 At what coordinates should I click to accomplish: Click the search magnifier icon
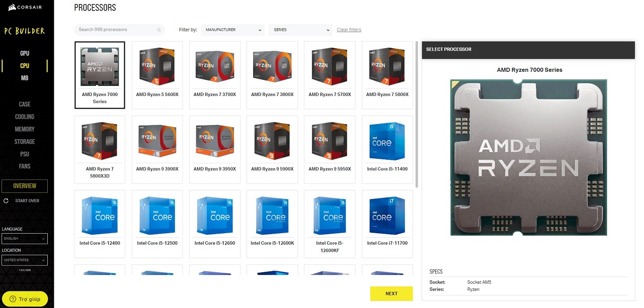pyautogui.click(x=159, y=30)
